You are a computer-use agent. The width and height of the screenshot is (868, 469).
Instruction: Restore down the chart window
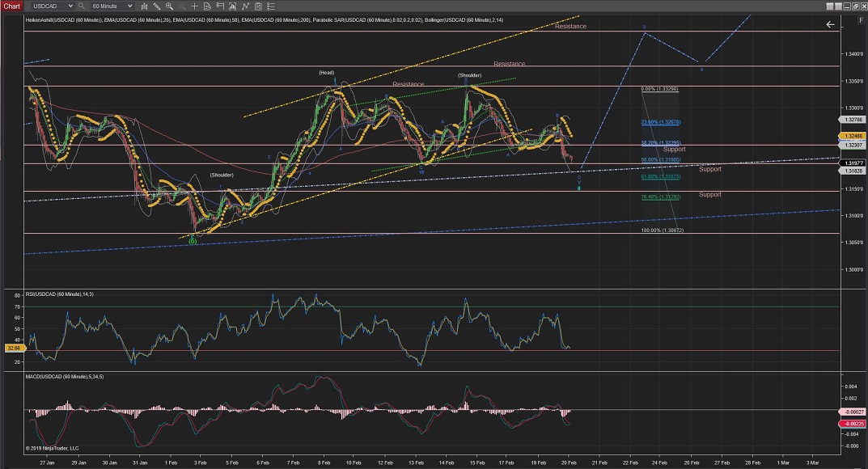coord(855,6)
